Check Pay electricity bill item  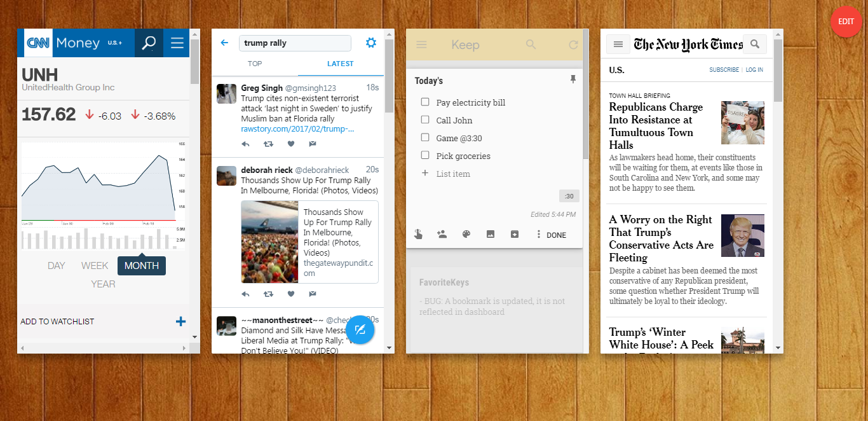click(425, 102)
